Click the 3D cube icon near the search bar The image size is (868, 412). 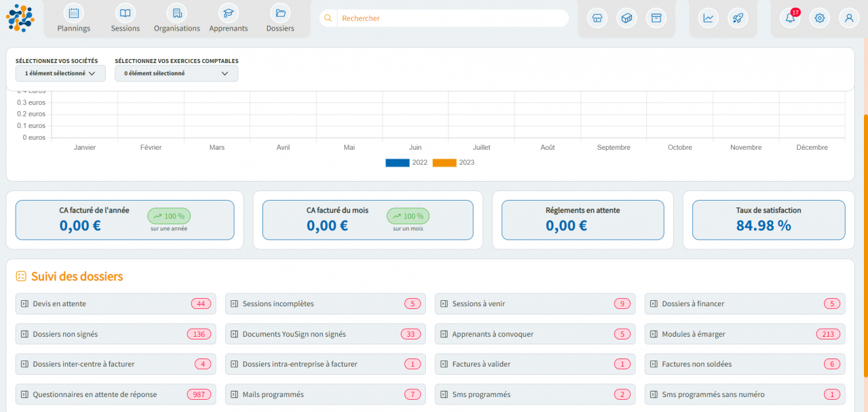pos(627,18)
